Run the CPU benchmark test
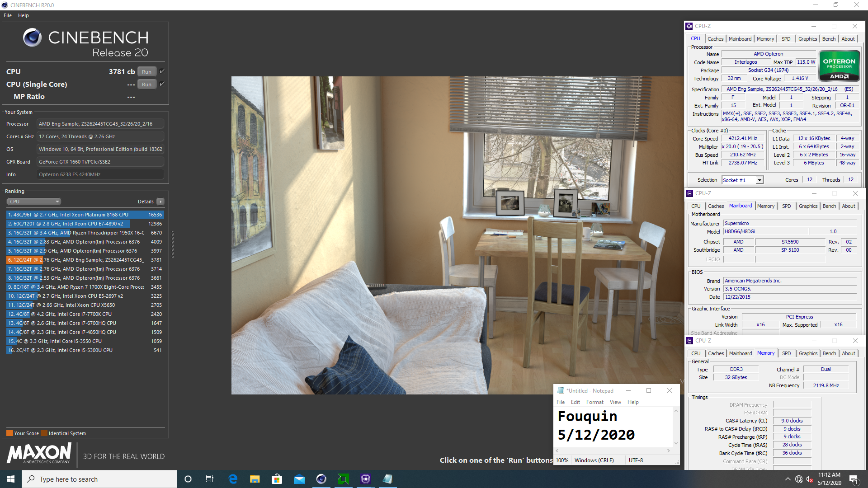The height and width of the screenshot is (488, 868). [146, 72]
